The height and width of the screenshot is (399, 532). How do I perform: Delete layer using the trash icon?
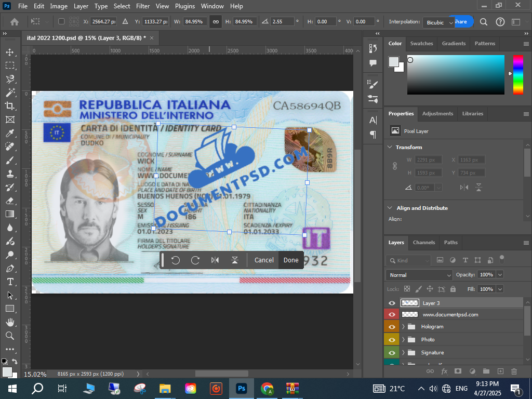pos(514,371)
